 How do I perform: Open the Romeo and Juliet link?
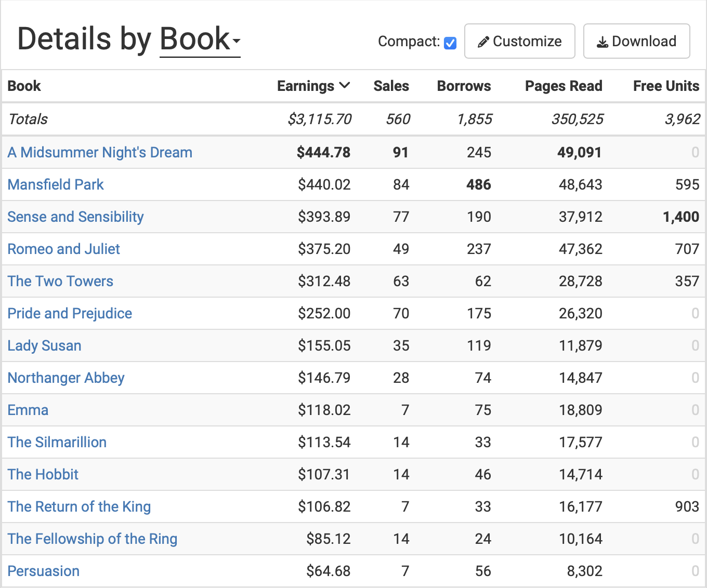pos(63,249)
